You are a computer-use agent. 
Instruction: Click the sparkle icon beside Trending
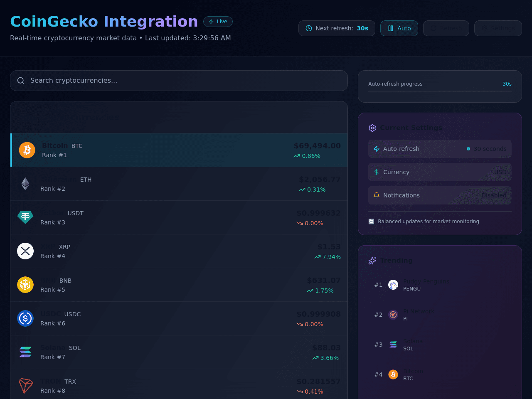(372, 261)
